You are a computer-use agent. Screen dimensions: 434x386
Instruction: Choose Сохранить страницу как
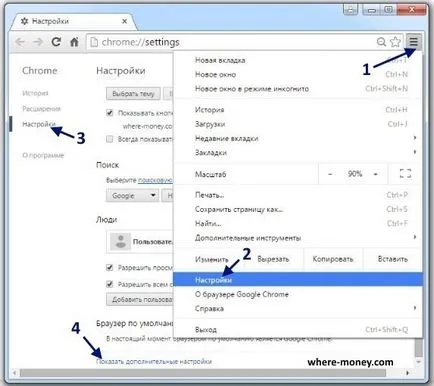[x=297, y=209]
